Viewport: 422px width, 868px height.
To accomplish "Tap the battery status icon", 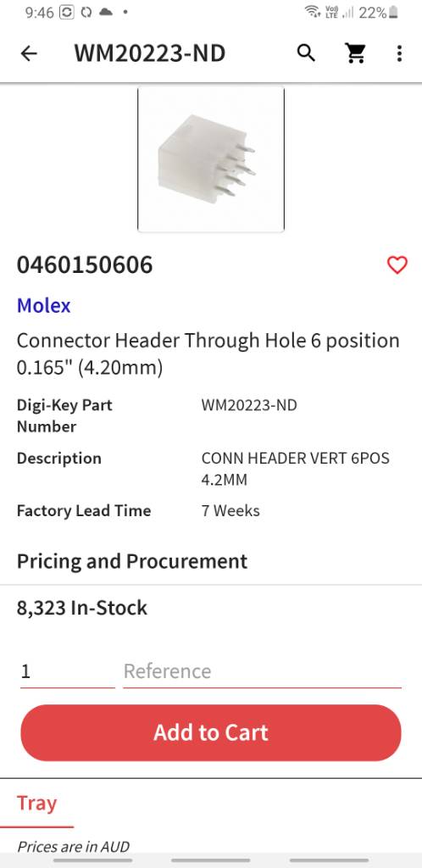I will pos(393,12).
